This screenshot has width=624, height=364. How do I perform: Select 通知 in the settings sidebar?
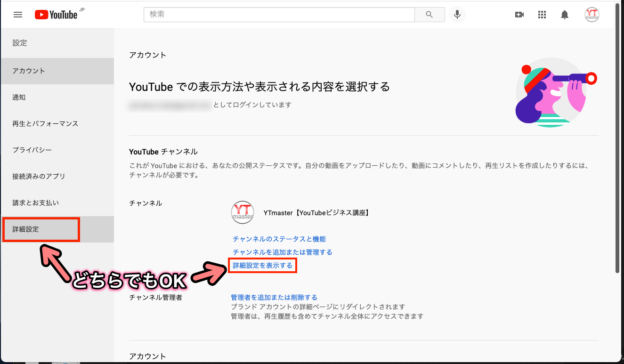pos(57,97)
